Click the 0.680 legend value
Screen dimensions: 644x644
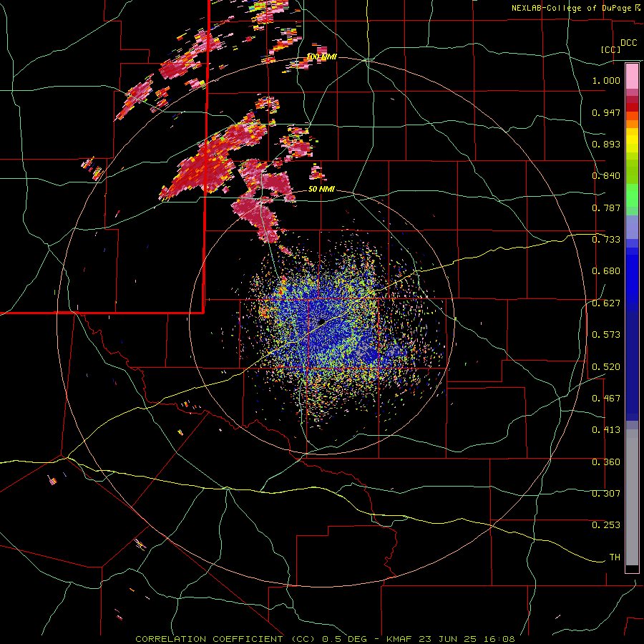pyautogui.click(x=606, y=270)
